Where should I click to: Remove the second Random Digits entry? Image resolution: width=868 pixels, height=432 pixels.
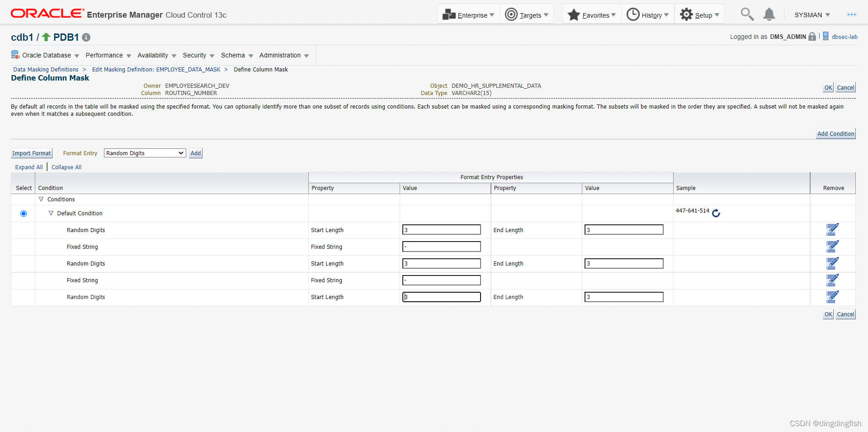[x=832, y=263]
